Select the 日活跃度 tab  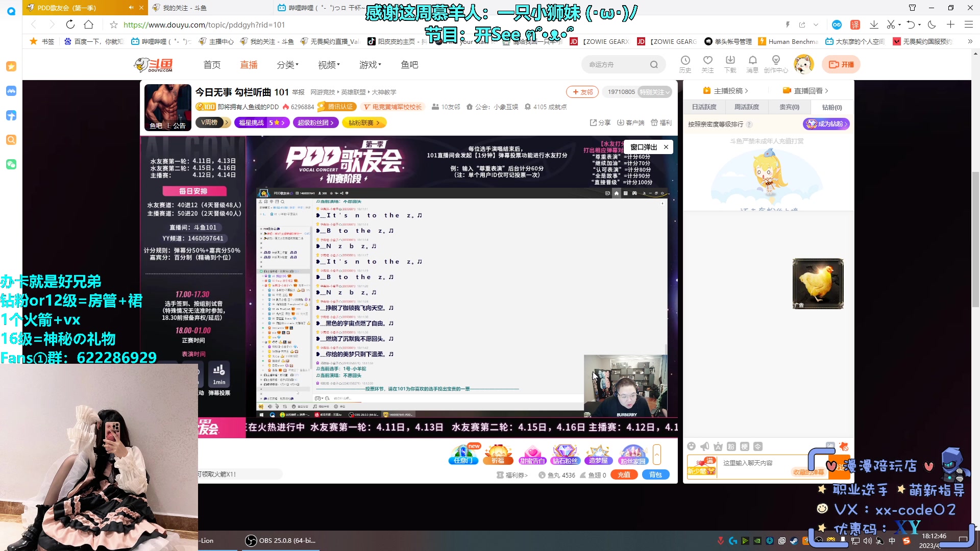pyautogui.click(x=704, y=107)
